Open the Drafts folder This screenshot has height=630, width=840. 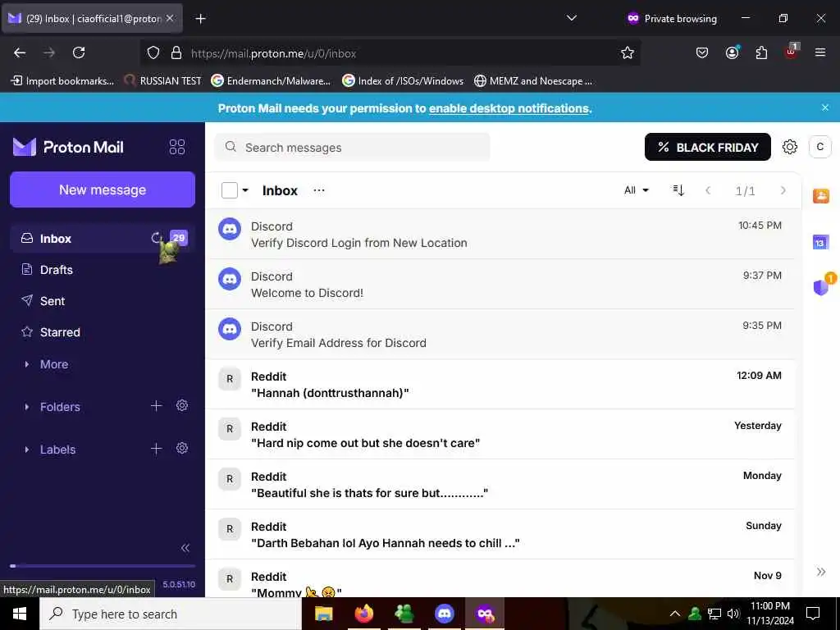102,269
